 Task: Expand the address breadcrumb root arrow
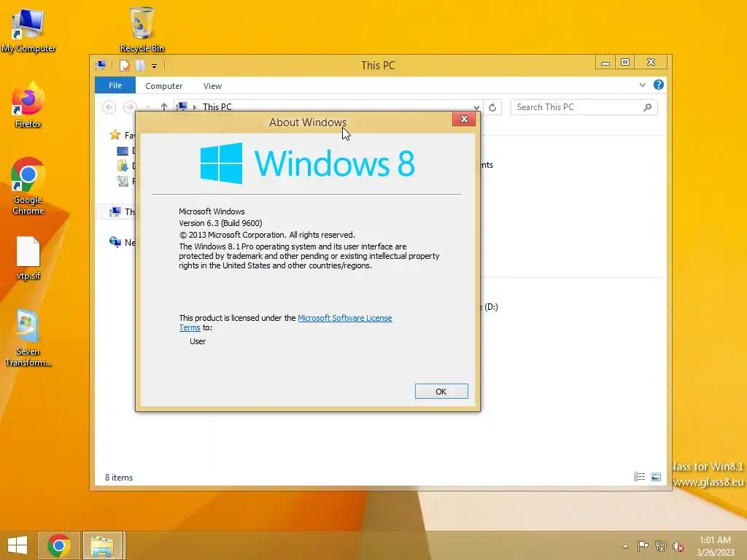click(194, 107)
